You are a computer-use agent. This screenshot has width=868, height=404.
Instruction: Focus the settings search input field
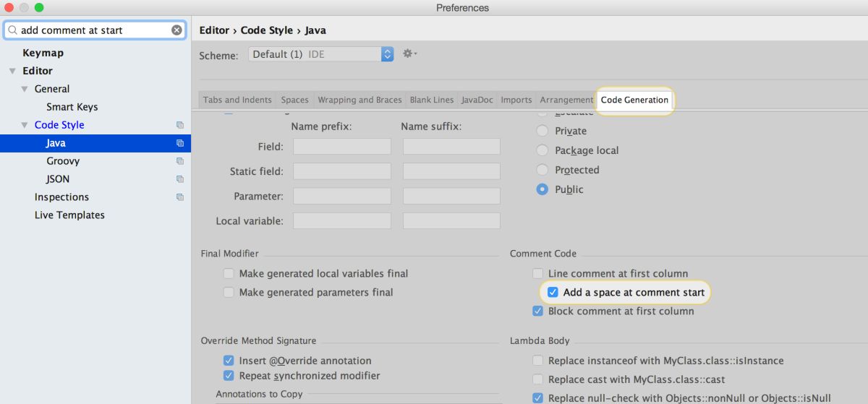pos(95,30)
